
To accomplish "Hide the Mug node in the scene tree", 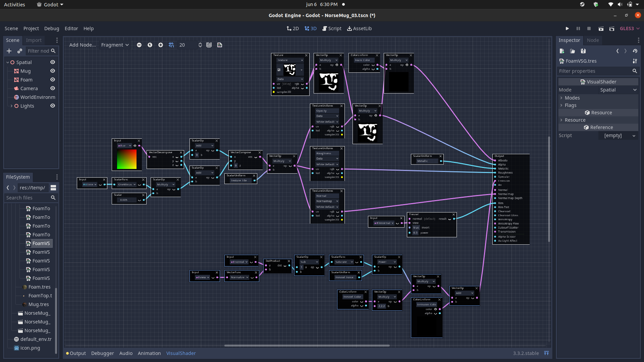I will pos(53,71).
